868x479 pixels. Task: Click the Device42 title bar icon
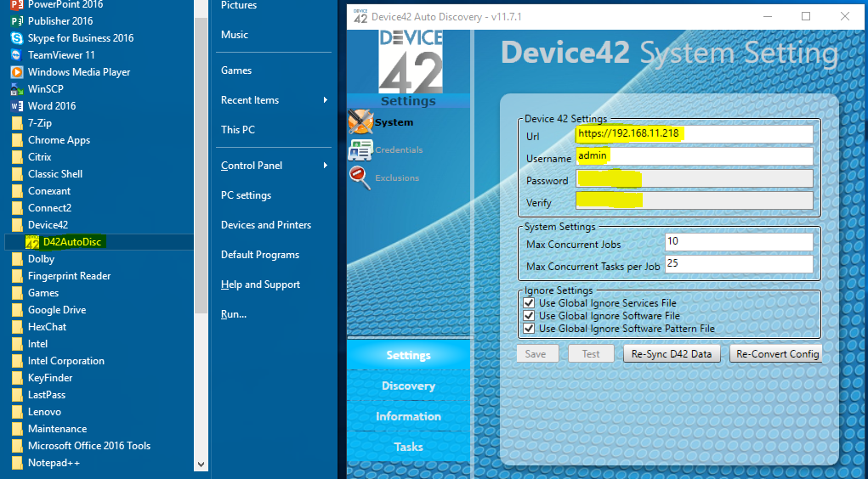click(360, 17)
